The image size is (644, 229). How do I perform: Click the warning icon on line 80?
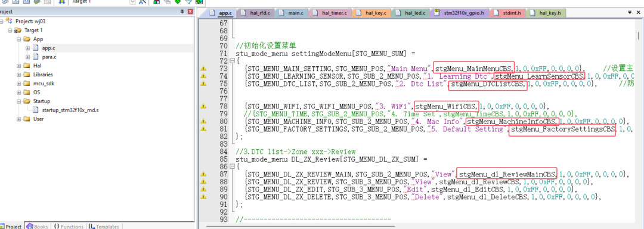point(203,122)
